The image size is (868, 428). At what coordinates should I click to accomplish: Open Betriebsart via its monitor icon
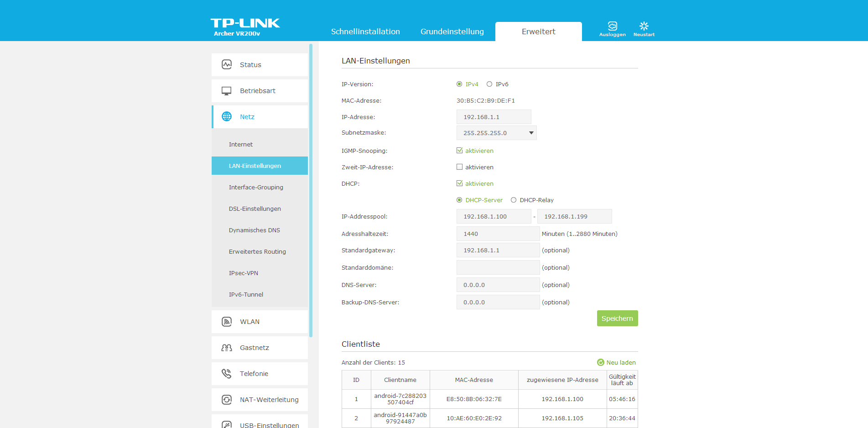(227, 91)
